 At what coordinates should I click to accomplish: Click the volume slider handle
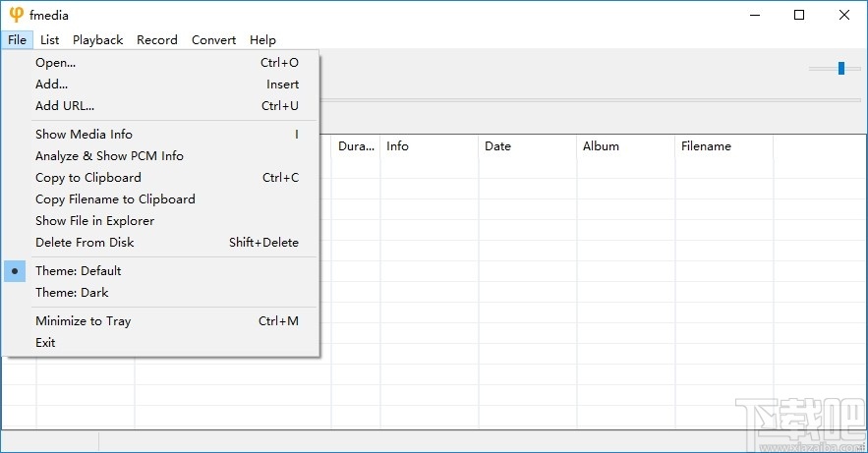tap(841, 68)
